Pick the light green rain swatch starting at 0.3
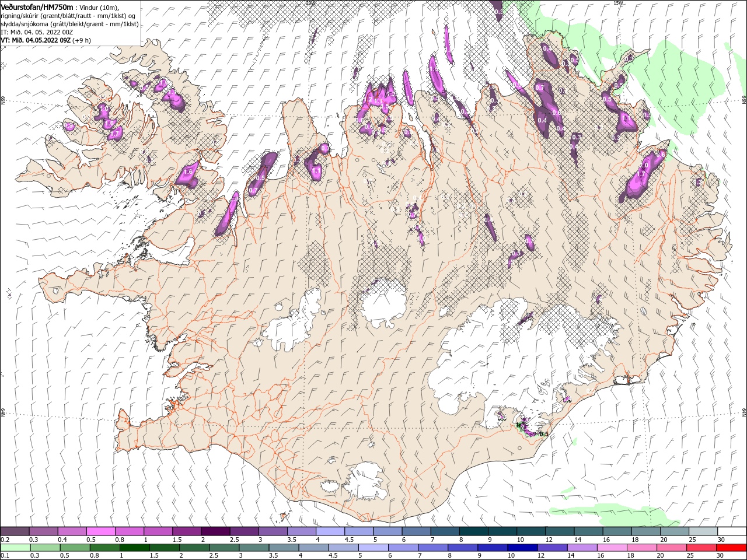Image resolution: width=747 pixels, height=560 pixels. (45, 548)
